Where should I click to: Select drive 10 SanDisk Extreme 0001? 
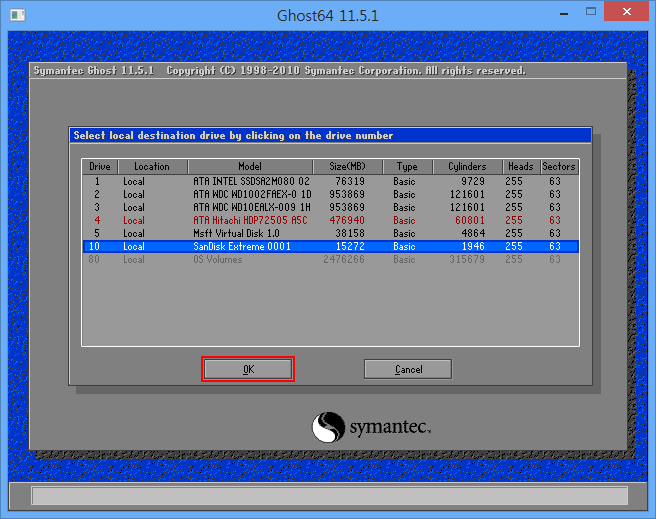click(331, 246)
